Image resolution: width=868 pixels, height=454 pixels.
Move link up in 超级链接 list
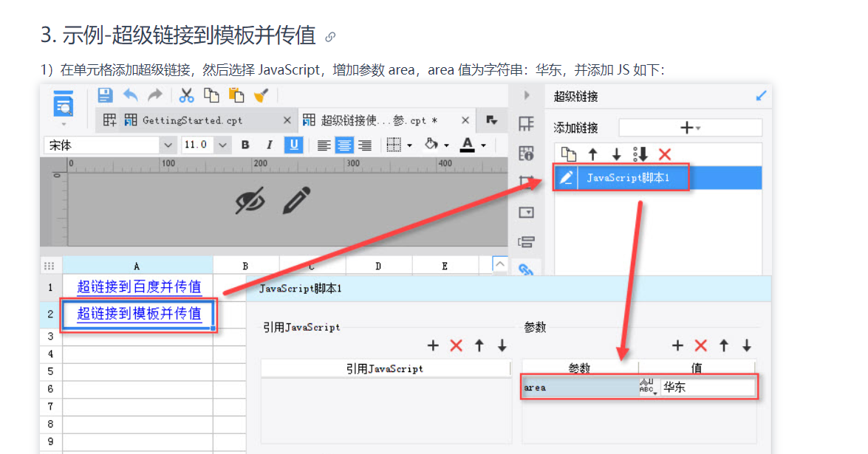(x=593, y=154)
